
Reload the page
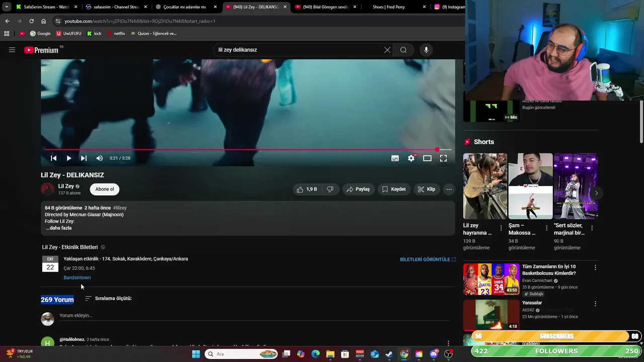tap(31, 21)
